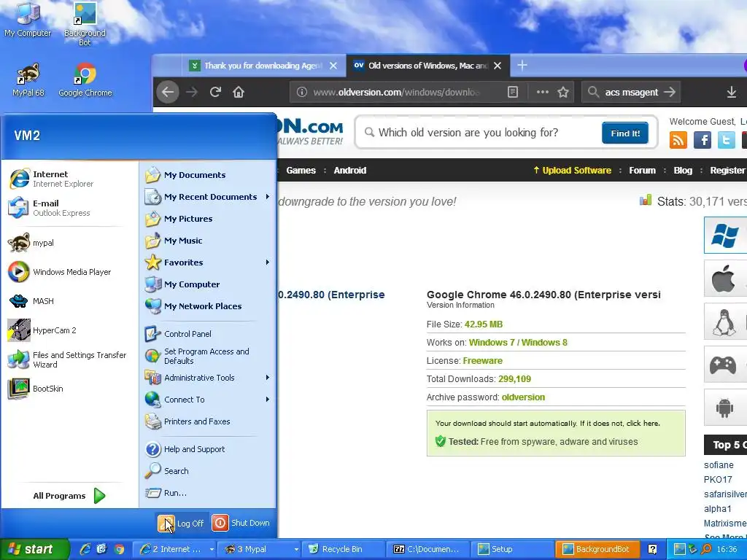747x560 pixels.
Task: Bookmark this page with star
Action: [x=563, y=92]
